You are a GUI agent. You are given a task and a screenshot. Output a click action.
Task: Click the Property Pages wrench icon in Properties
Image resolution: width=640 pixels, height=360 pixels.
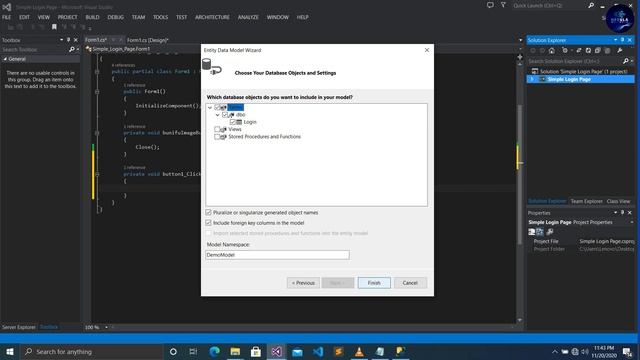pos(550,232)
